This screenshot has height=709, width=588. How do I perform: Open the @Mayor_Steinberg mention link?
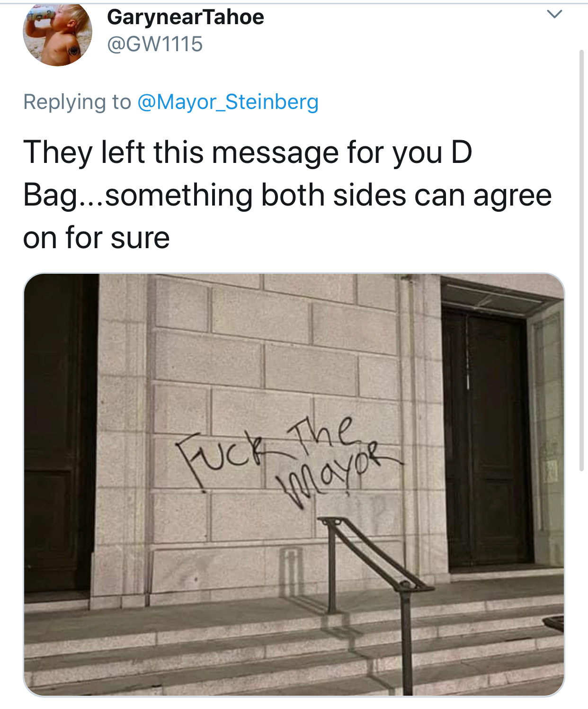[x=228, y=102]
